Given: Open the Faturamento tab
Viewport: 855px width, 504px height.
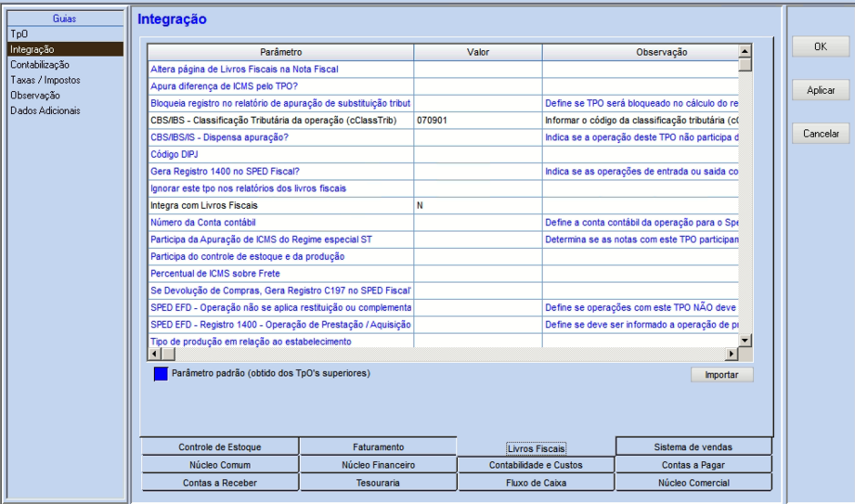Looking at the screenshot, I should point(378,447).
